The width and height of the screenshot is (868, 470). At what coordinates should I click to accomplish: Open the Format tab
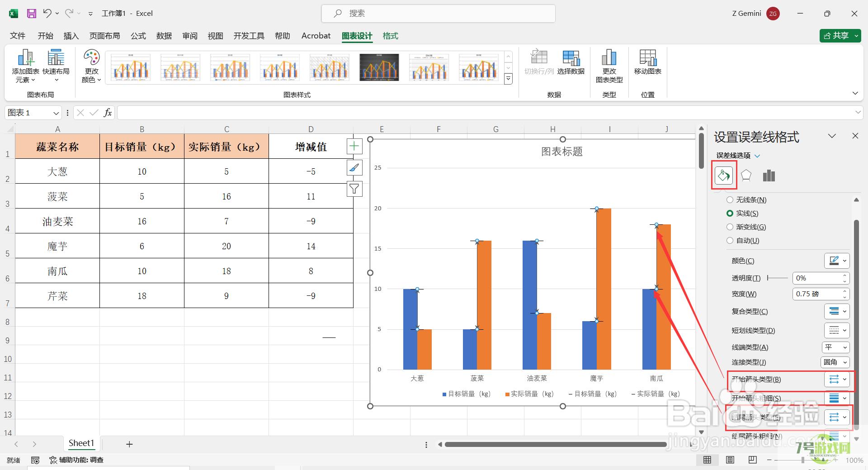[390, 36]
